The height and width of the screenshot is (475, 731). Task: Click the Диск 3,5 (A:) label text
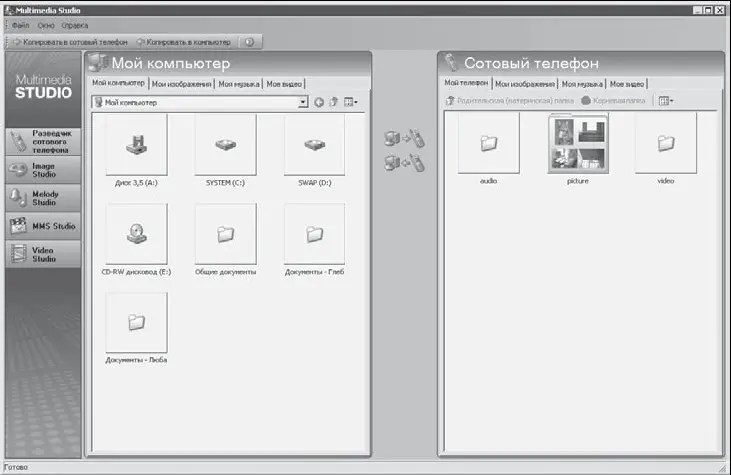coord(137,183)
